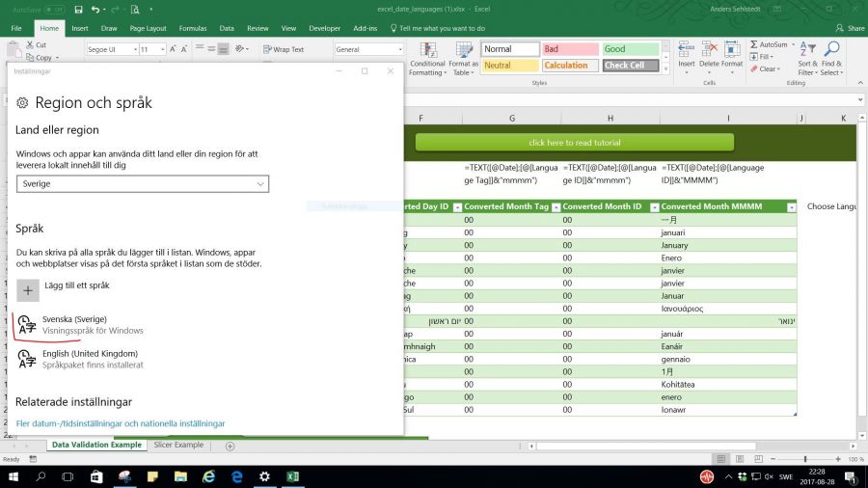Click the Zoom in plus button
Screen dimensions: 868x488
838,459
